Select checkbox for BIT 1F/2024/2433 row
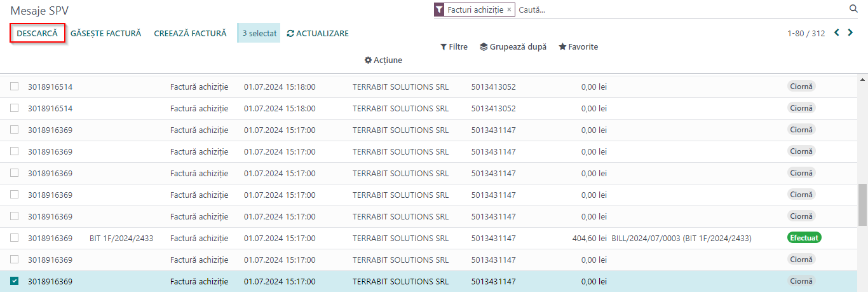Screen dimensions: 868x292 click(15, 238)
